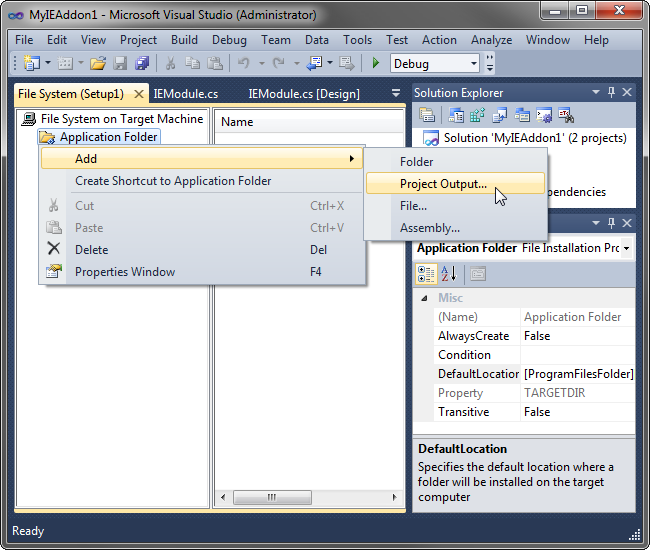Choose Assembly... from the Add submenu

(455, 228)
